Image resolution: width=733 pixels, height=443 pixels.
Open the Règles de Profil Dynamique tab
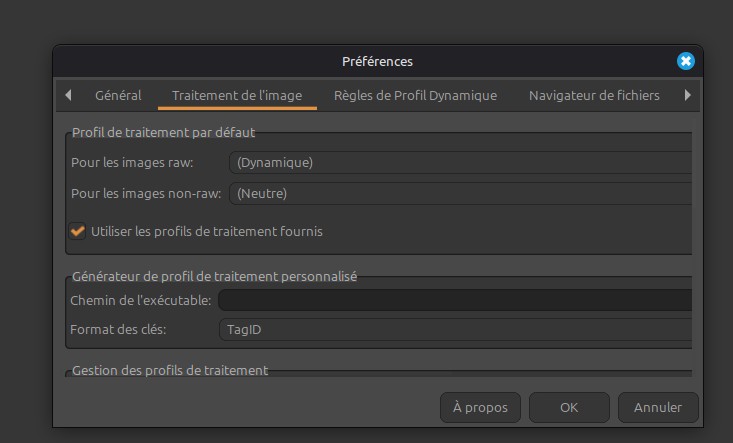coord(415,96)
